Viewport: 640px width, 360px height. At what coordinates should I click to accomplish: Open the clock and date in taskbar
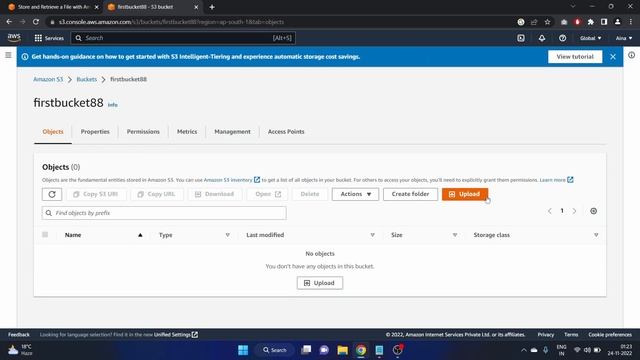click(620, 350)
